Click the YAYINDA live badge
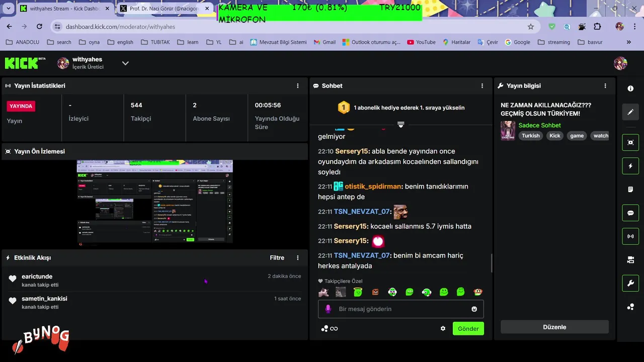This screenshot has height=362, width=644. click(21, 106)
